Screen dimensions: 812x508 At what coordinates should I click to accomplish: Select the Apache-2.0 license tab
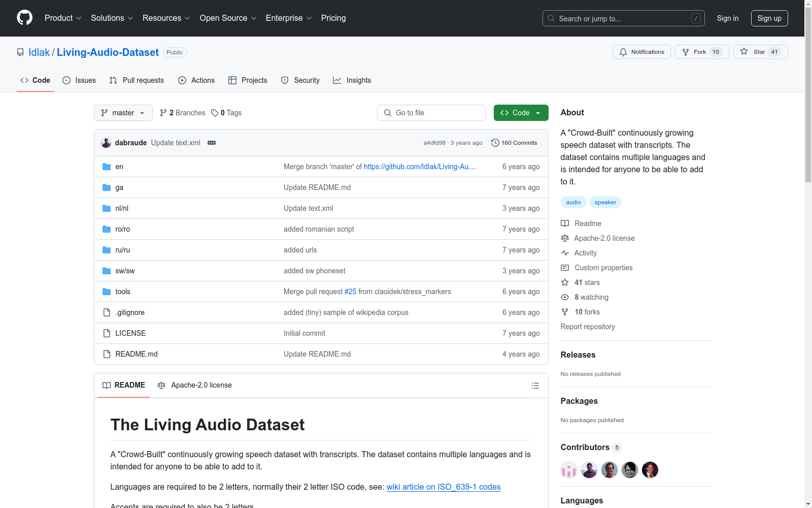pos(195,385)
